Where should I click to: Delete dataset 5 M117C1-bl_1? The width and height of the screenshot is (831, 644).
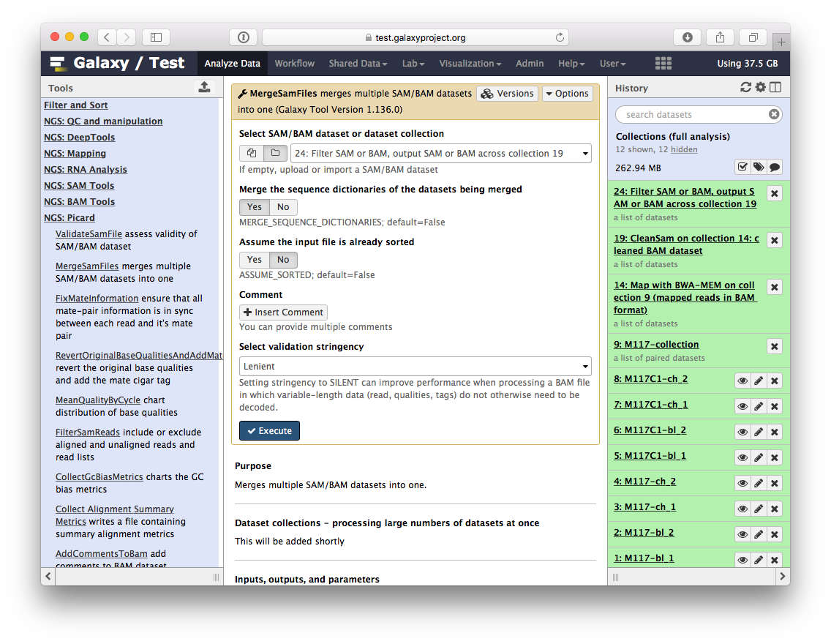(x=774, y=457)
